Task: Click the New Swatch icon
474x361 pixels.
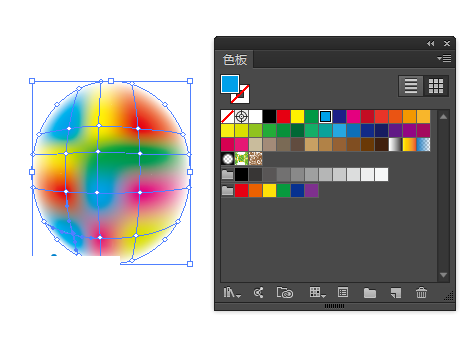Action: [x=396, y=293]
